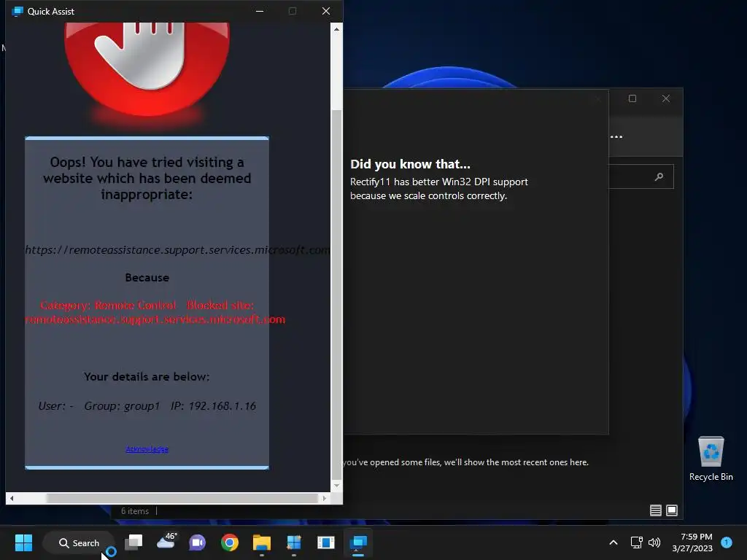The image size is (747, 560).
Task: Close the Quick Assist window
Action: (x=326, y=11)
